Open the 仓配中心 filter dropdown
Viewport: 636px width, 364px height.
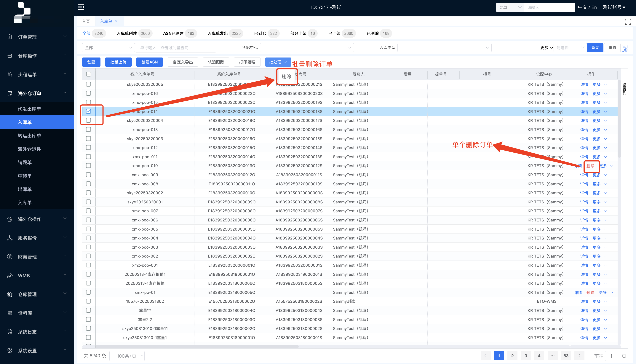pos(307,47)
